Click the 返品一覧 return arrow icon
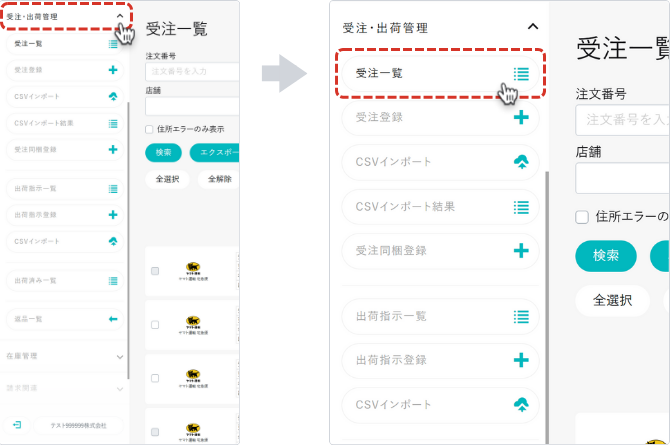Viewport: 670px width, 446px height. (113, 319)
